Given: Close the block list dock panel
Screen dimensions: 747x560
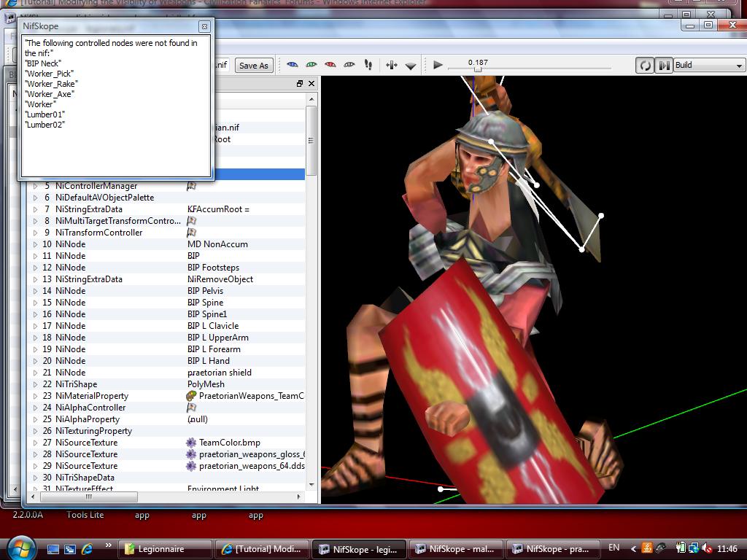Looking at the screenshot, I should [311, 84].
